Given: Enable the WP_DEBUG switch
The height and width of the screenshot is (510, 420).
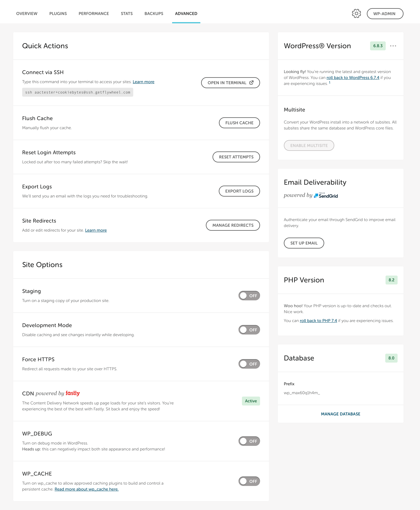Looking at the screenshot, I should [x=249, y=441].
